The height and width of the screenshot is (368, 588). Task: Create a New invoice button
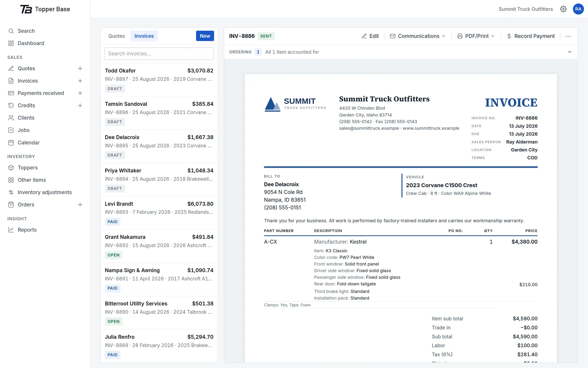click(x=205, y=36)
